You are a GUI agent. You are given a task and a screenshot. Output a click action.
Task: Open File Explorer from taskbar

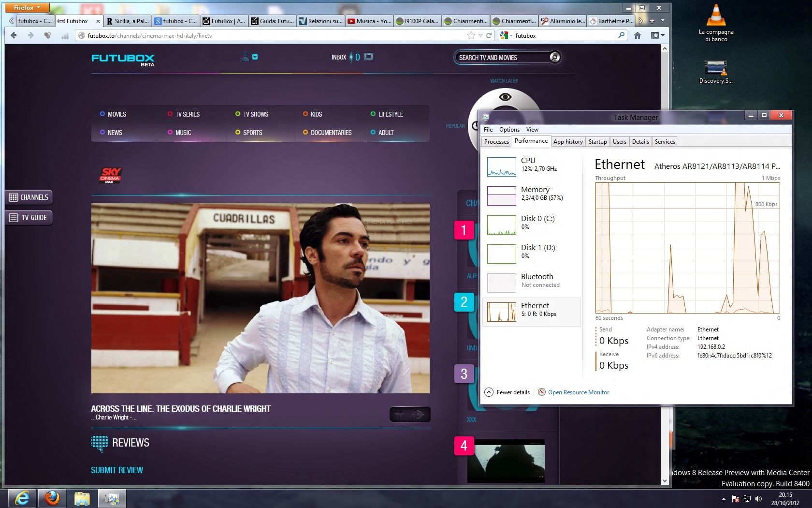[82, 498]
